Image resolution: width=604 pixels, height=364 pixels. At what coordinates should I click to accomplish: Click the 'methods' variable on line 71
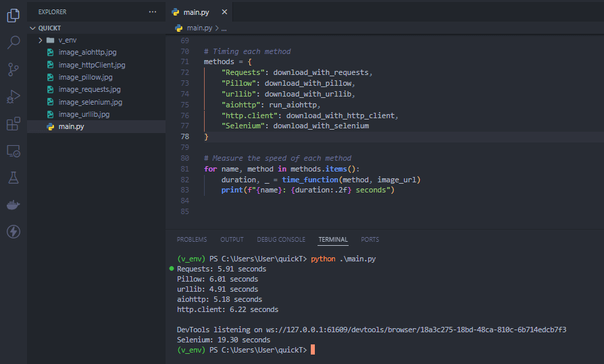219,61
